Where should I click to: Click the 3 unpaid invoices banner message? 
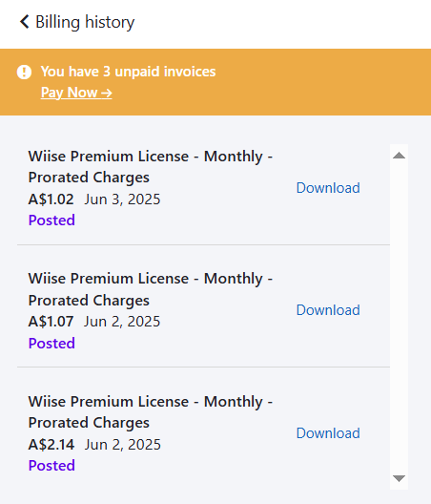128,72
